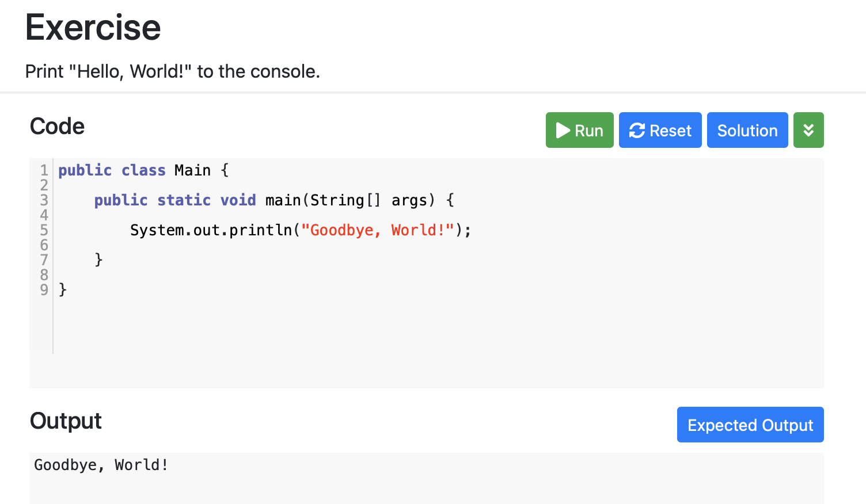The image size is (866, 504).
Task: Click line number 1 in the gutter
Action: coord(44,170)
